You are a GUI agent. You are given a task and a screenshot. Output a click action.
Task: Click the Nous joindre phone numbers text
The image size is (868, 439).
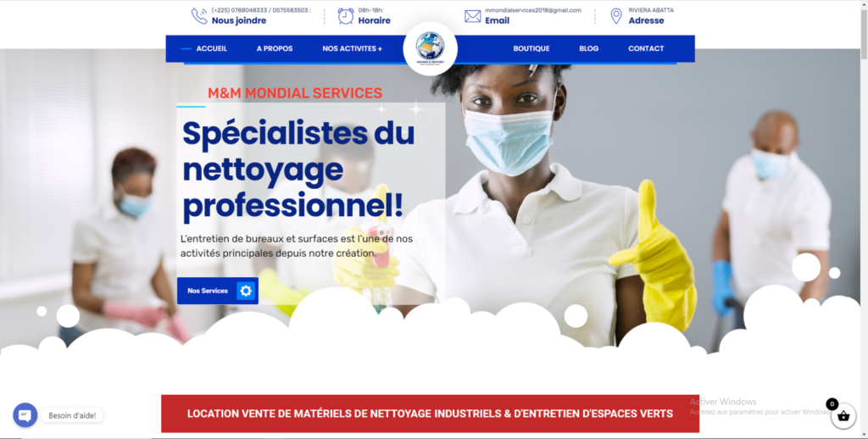pos(261,10)
